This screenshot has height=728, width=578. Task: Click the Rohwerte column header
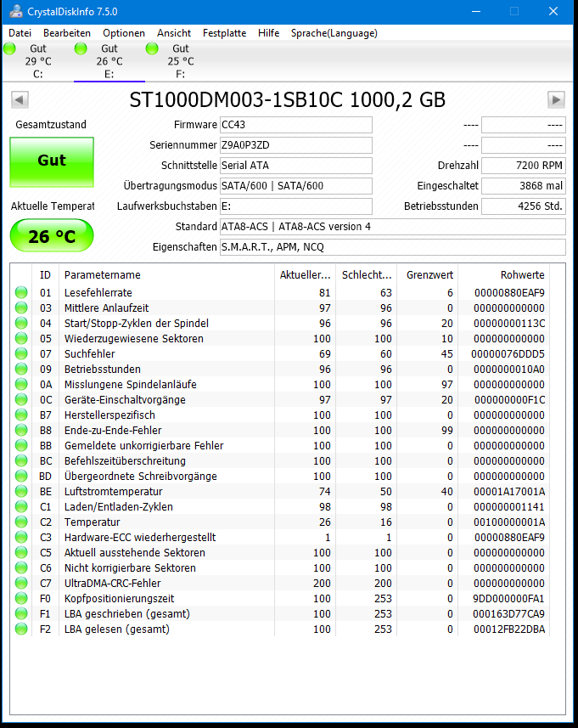click(504, 275)
